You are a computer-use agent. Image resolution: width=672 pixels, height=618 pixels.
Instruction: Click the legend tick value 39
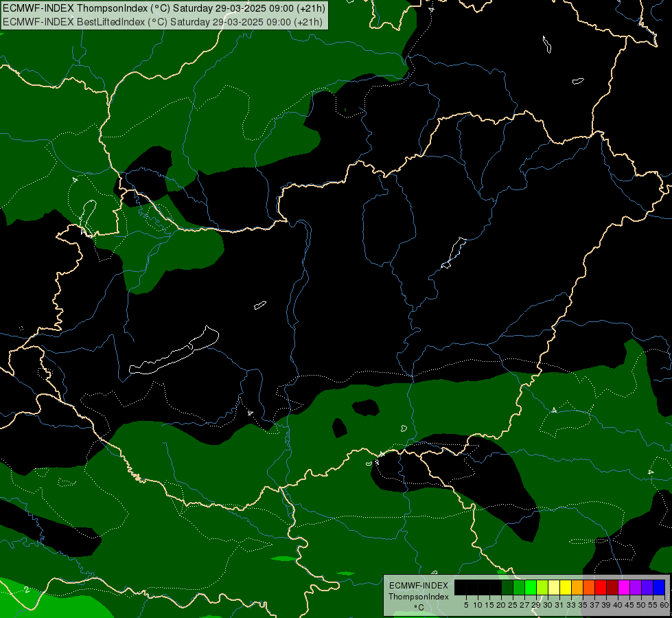[x=605, y=605]
